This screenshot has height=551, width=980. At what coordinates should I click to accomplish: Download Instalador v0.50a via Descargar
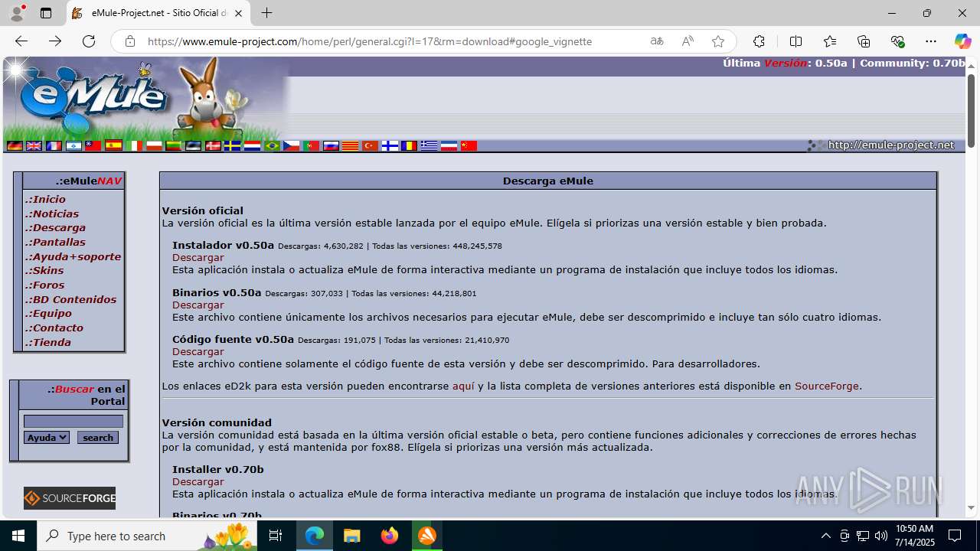coord(198,258)
